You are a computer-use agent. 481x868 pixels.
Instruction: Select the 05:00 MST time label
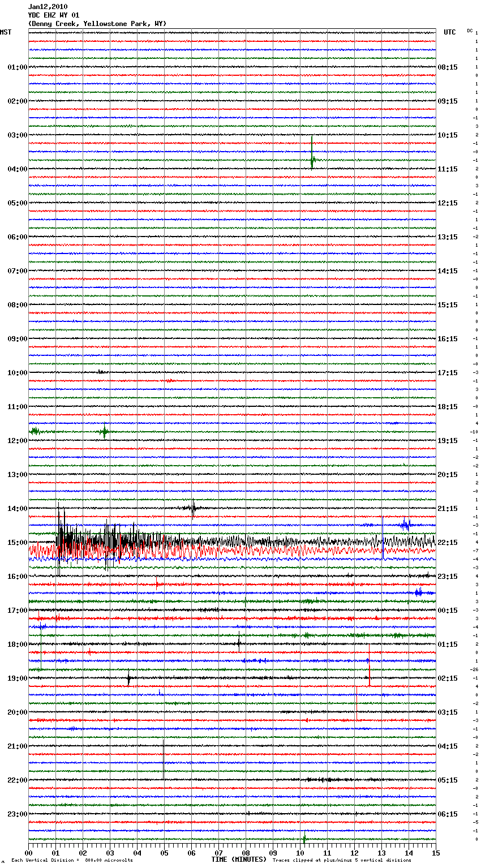[x=17, y=203]
